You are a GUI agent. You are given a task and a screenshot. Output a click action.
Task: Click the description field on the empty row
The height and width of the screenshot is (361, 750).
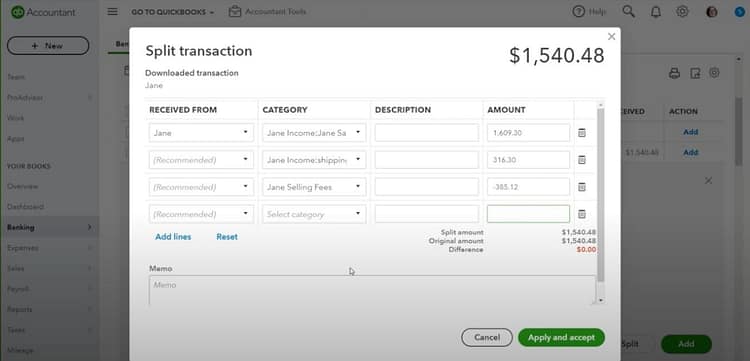point(427,214)
